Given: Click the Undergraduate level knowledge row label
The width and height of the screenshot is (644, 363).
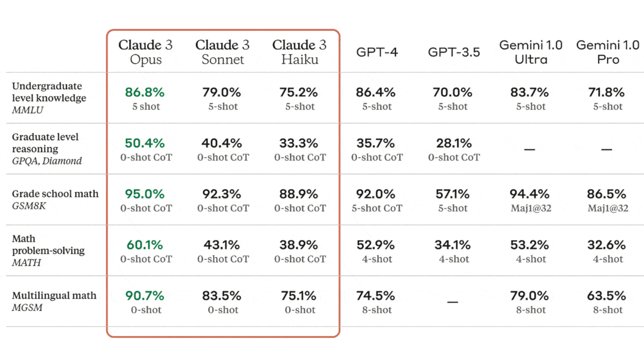Looking at the screenshot, I should [x=49, y=98].
